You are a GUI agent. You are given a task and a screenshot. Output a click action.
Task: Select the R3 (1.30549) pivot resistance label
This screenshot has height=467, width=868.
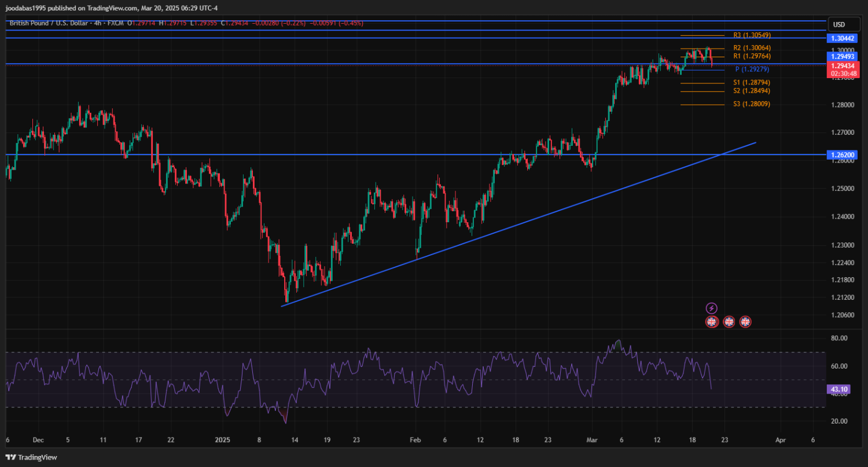coord(751,35)
